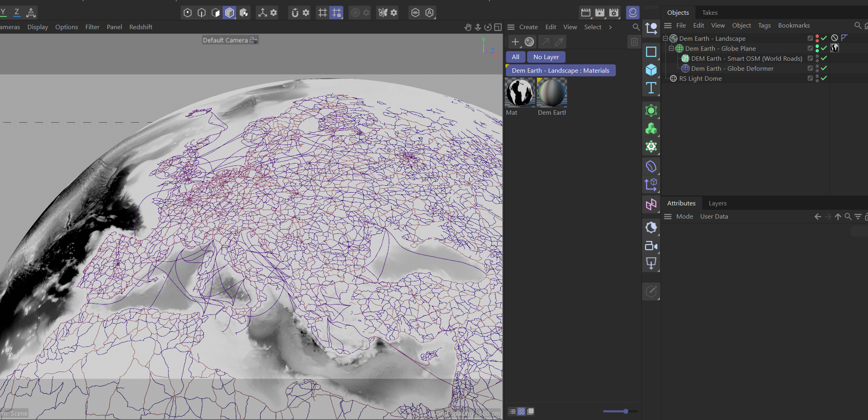The height and width of the screenshot is (420, 868).
Task: Switch to the Takes tab
Action: 710,13
